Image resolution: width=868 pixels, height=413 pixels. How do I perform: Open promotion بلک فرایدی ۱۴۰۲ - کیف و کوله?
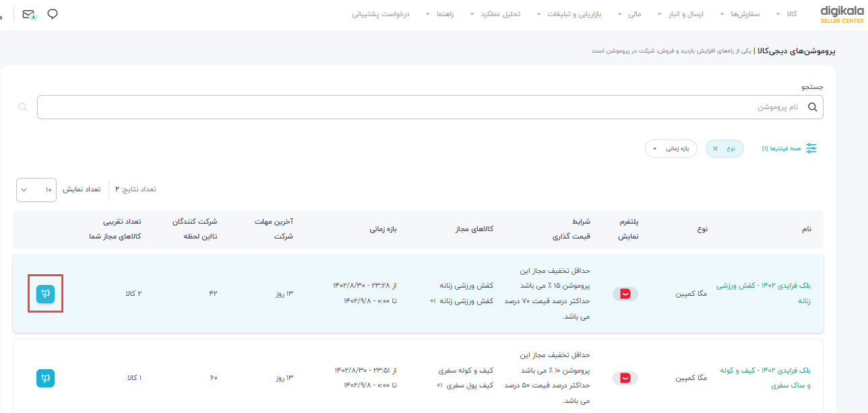click(766, 378)
